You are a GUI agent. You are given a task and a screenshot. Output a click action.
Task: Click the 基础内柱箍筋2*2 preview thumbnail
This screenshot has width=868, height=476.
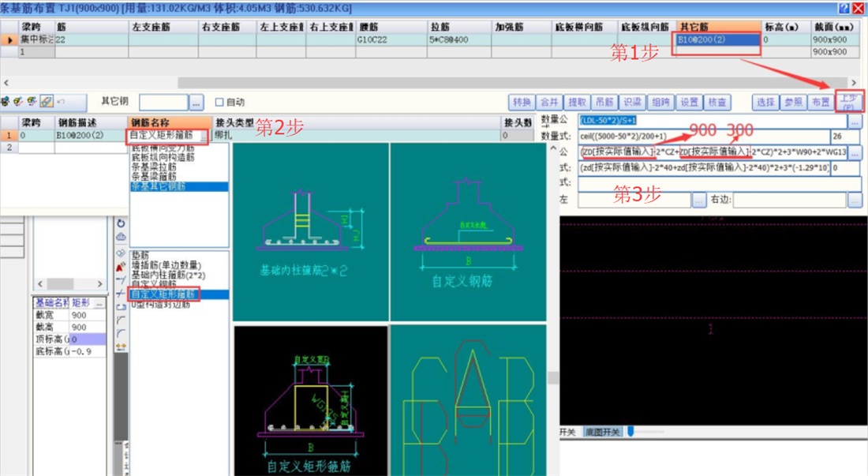(310, 232)
